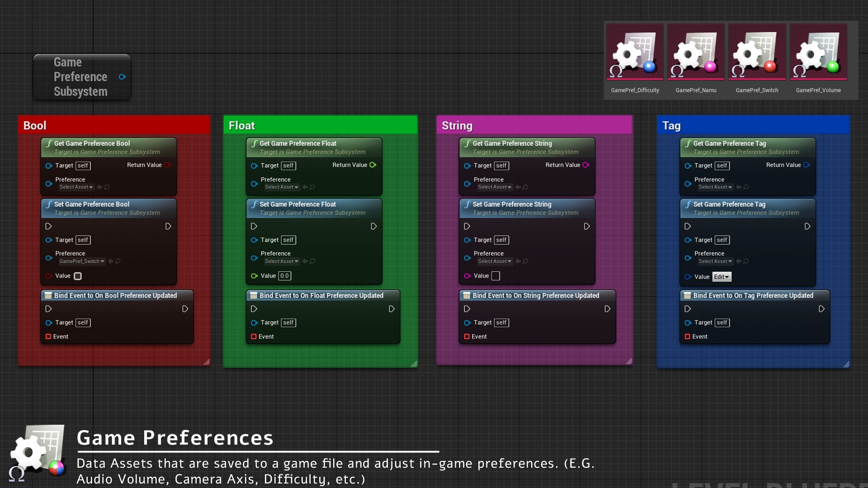Click Return Value pin of Get Game Preference Tag
This screenshot has width=868, height=488.
pyautogui.click(x=807, y=165)
